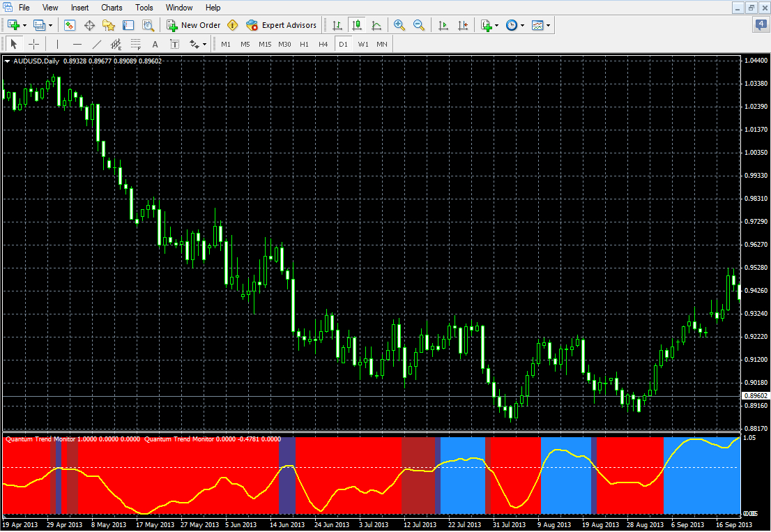
Task: Open the Market Watch panel
Action: [x=70, y=25]
